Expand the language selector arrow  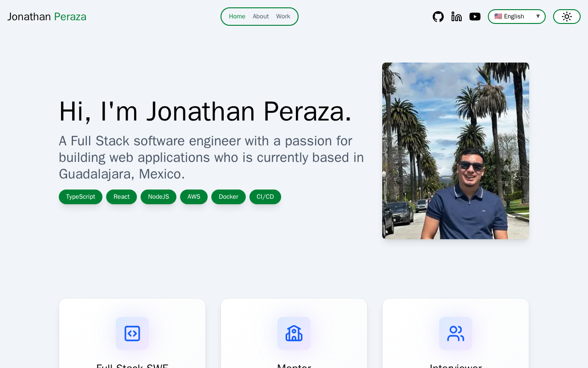click(x=538, y=17)
